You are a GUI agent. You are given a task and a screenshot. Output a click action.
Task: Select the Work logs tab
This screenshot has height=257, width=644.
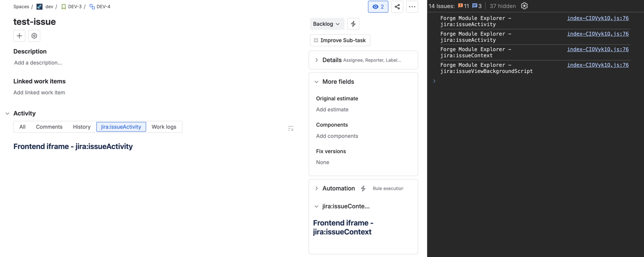click(x=164, y=127)
